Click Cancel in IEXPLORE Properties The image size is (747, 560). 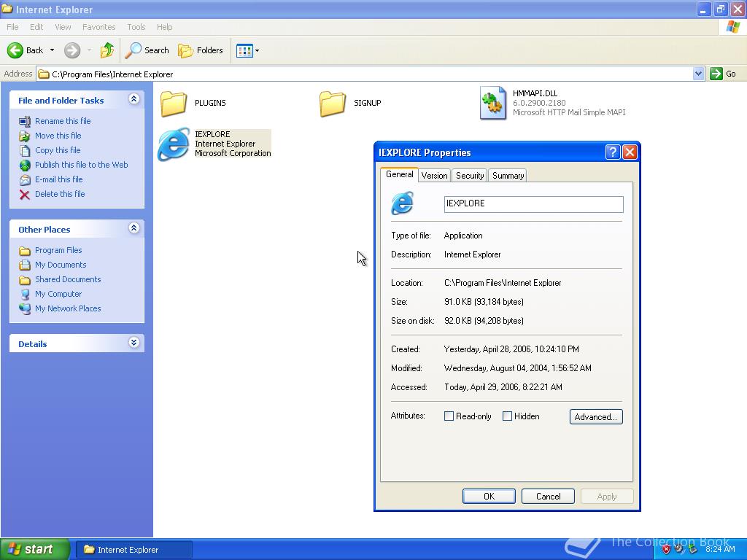[x=548, y=496]
